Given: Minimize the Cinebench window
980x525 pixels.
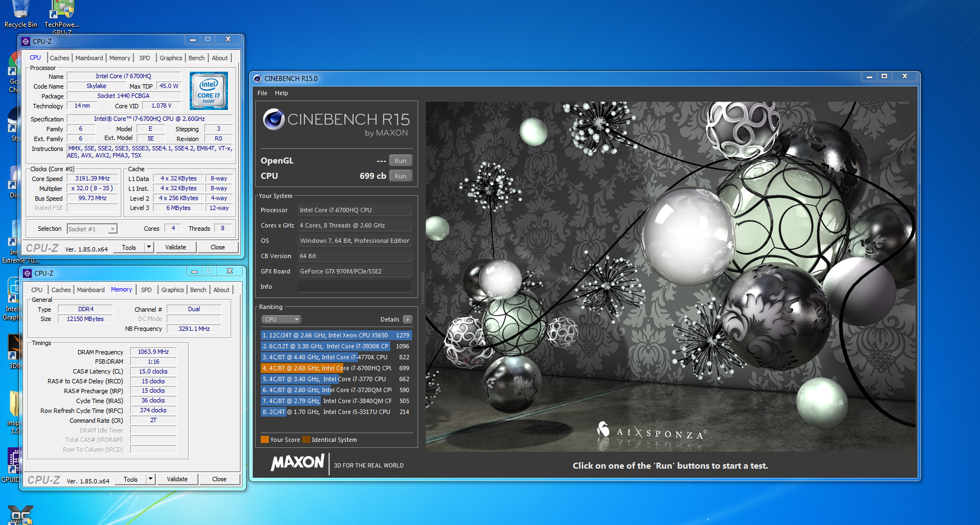Looking at the screenshot, I should pos(869,77).
